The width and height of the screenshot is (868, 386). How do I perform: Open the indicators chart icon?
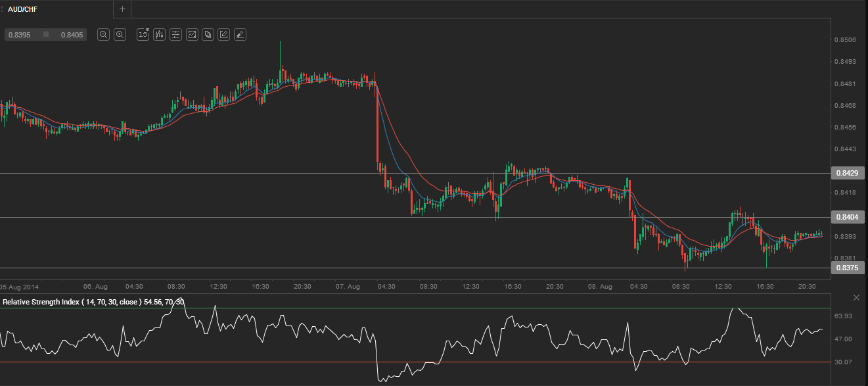[x=192, y=35]
